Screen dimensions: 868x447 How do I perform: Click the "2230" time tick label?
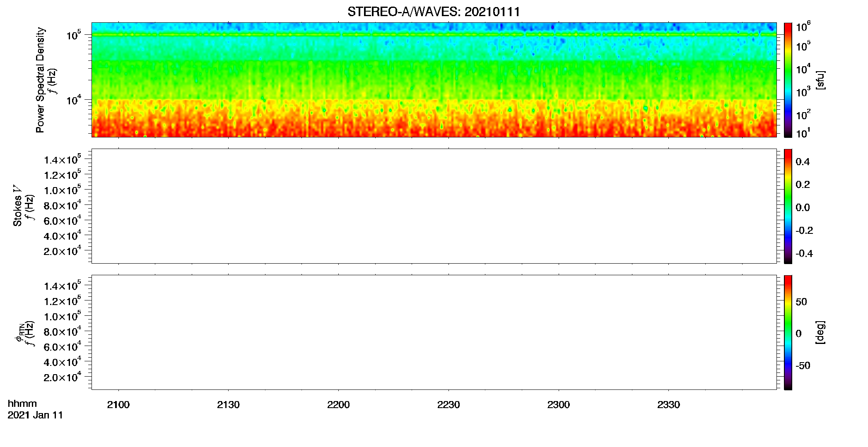click(448, 405)
